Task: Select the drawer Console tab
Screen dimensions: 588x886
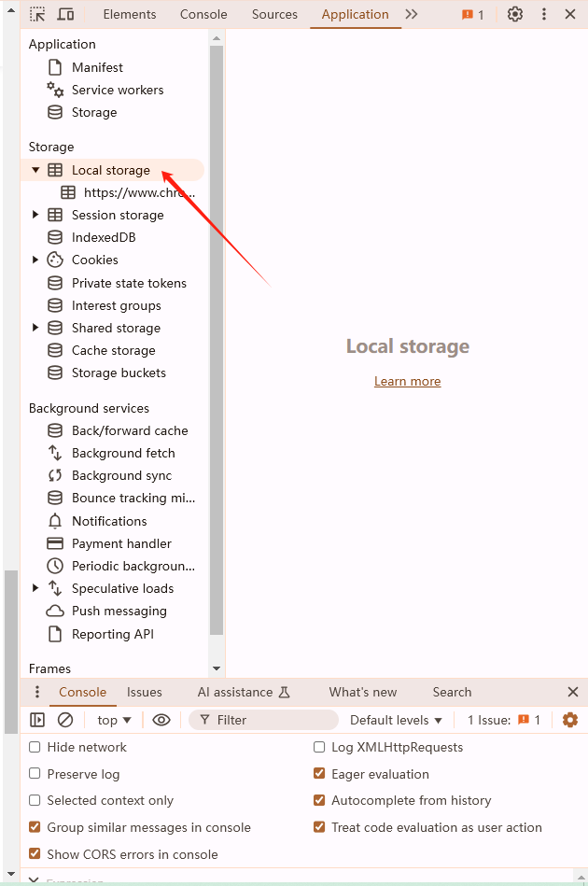Action: pos(82,692)
